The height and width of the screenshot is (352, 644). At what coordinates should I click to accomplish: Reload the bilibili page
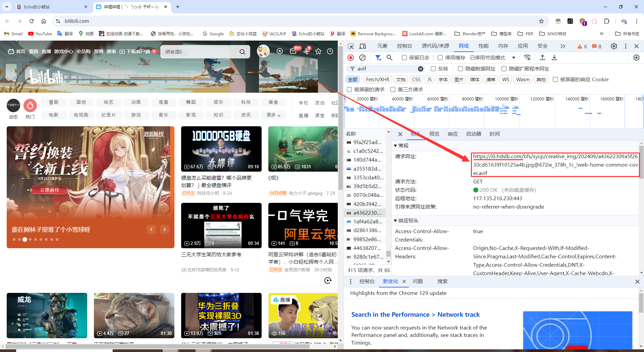(32, 21)
